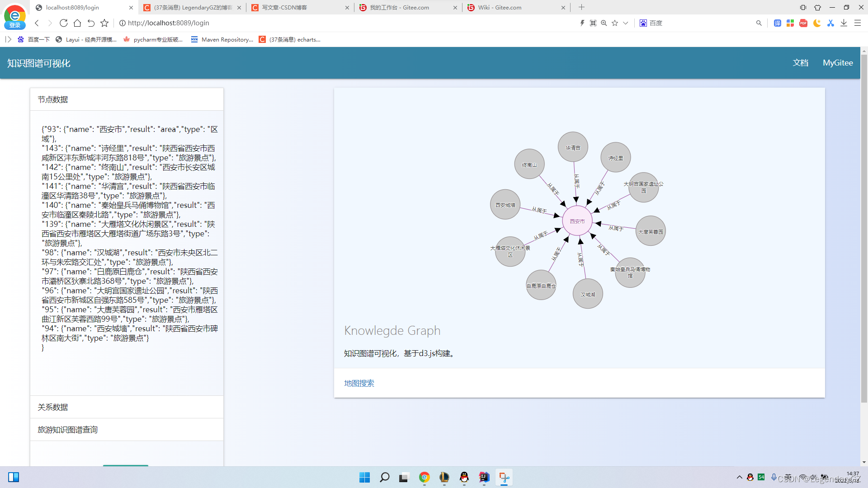Click the login avatar at top left
This screenshot has width=868, height=488.
(15, 18)
